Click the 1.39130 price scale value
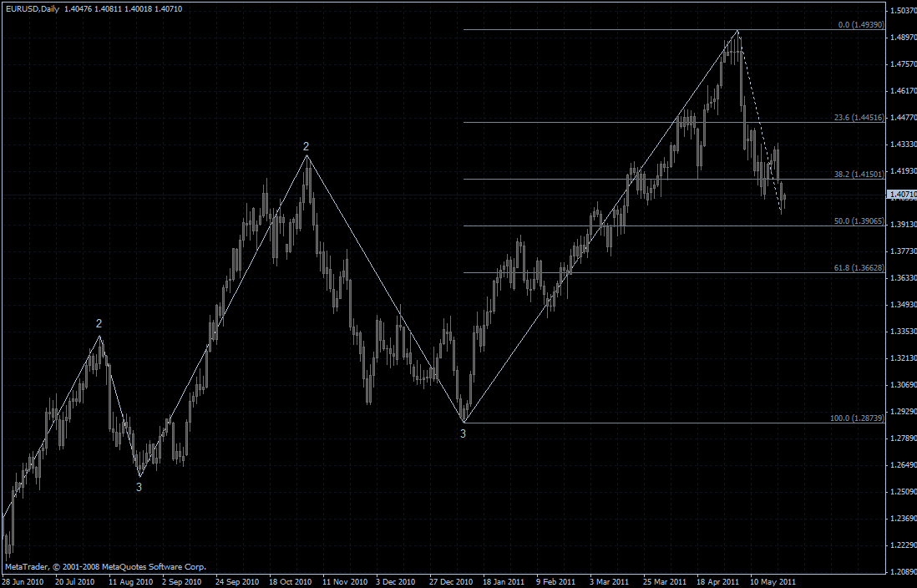The width and height of the screenshot is (917, 588). 904,225
